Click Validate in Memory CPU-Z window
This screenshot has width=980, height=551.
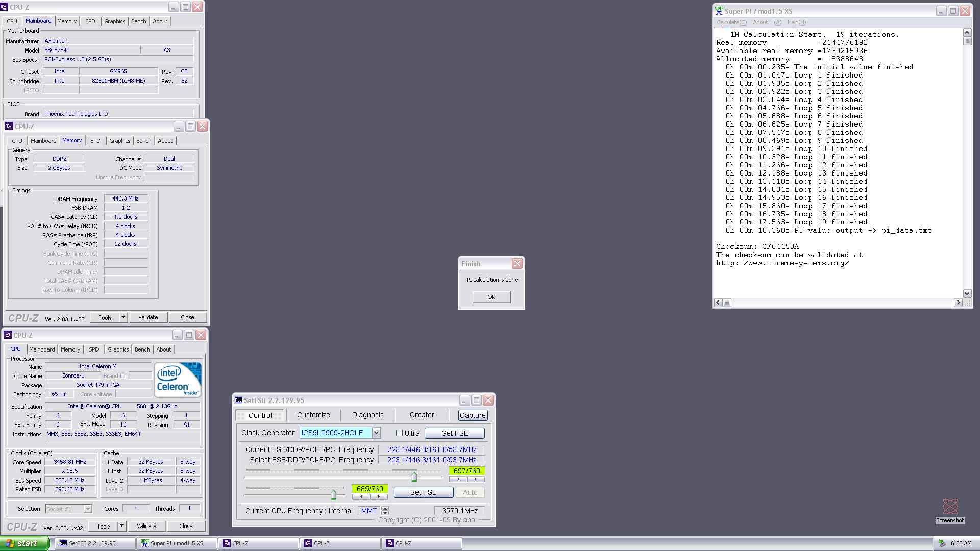148,317
